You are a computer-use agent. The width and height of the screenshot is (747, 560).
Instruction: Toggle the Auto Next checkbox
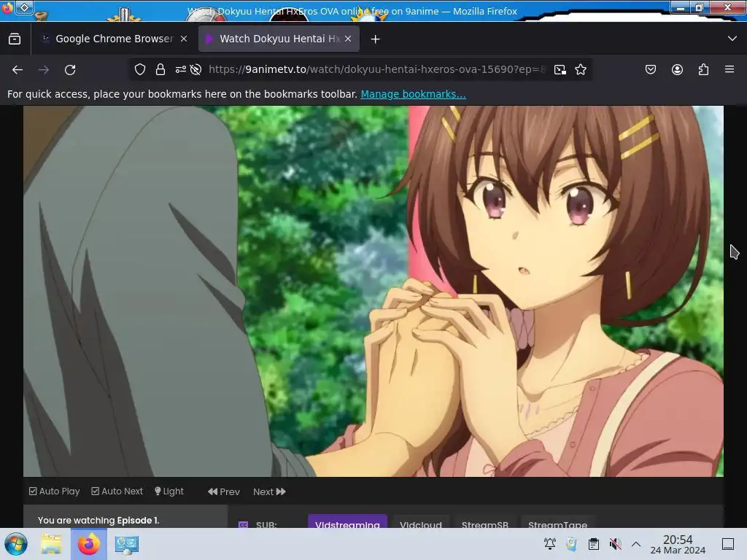tap(117, 491)
